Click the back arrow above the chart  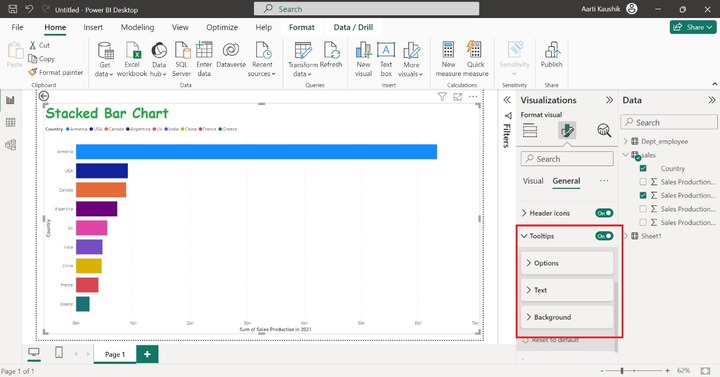(44, 96)
